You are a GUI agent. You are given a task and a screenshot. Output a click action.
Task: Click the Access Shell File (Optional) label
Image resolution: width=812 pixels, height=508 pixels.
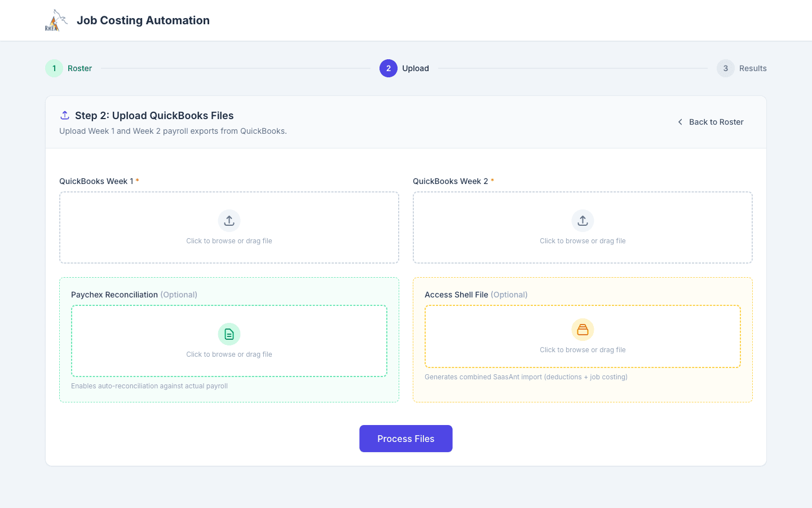476,295
